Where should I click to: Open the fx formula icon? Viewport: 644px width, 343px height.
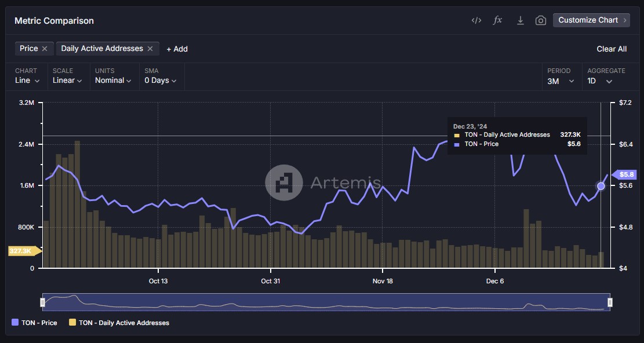coord(497,20)
